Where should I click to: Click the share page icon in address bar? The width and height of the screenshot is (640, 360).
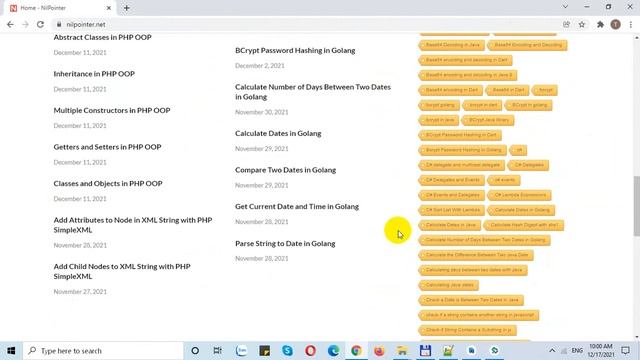[567, 24]
